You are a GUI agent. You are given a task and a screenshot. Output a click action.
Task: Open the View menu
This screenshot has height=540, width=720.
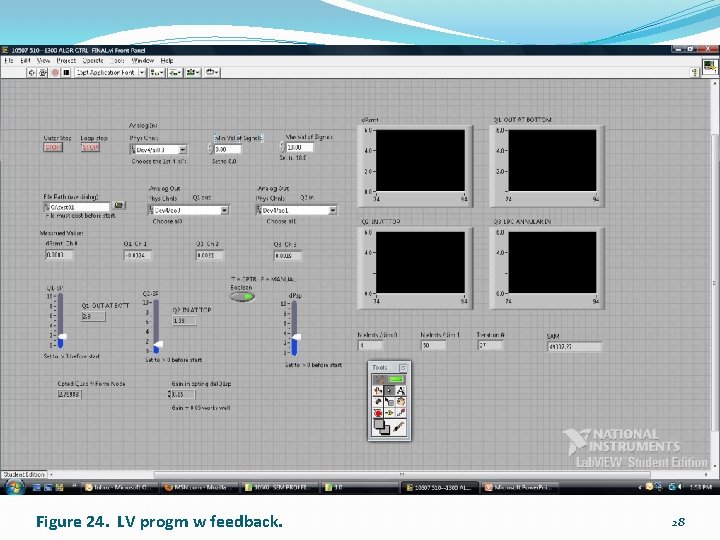(43, 61)
